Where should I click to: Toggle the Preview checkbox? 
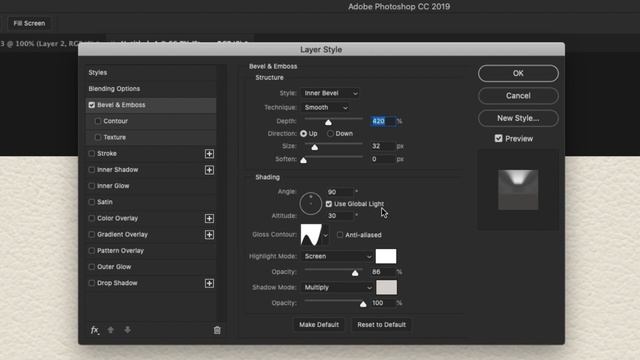[498, 138]
